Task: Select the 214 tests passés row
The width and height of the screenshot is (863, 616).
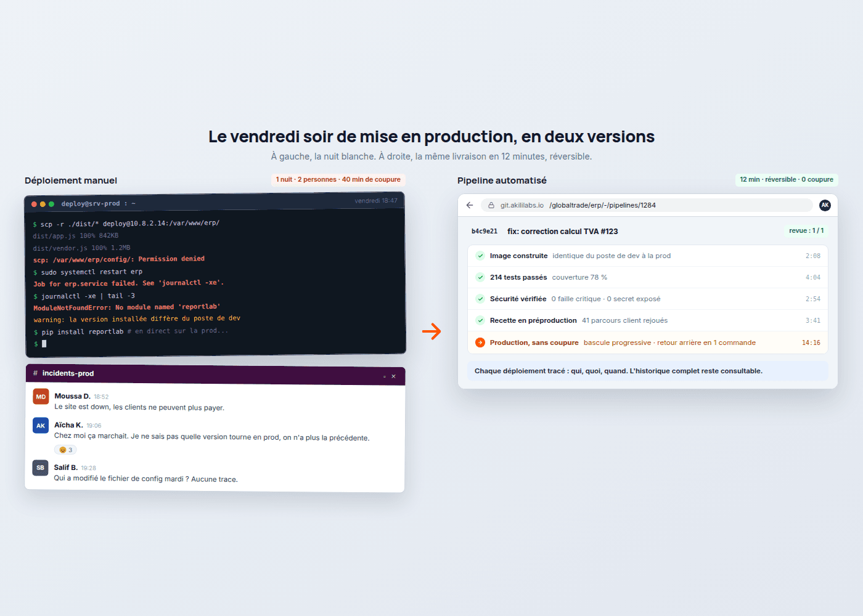Action: [x=648, y=277]
